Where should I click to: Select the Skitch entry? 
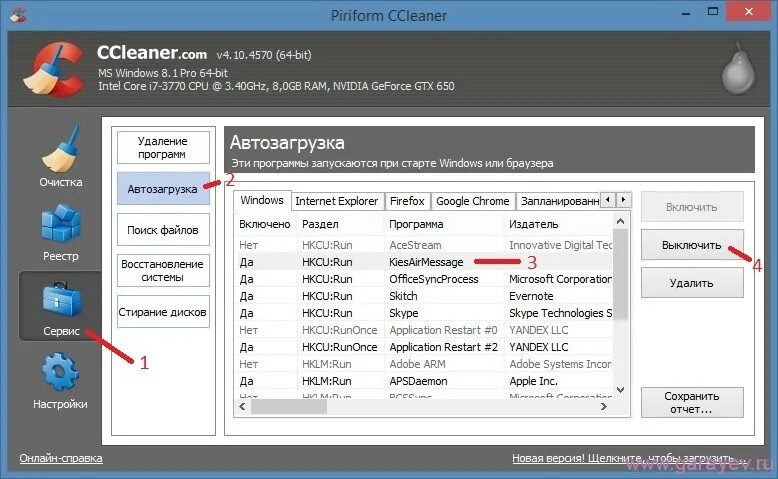pos(423,296)
